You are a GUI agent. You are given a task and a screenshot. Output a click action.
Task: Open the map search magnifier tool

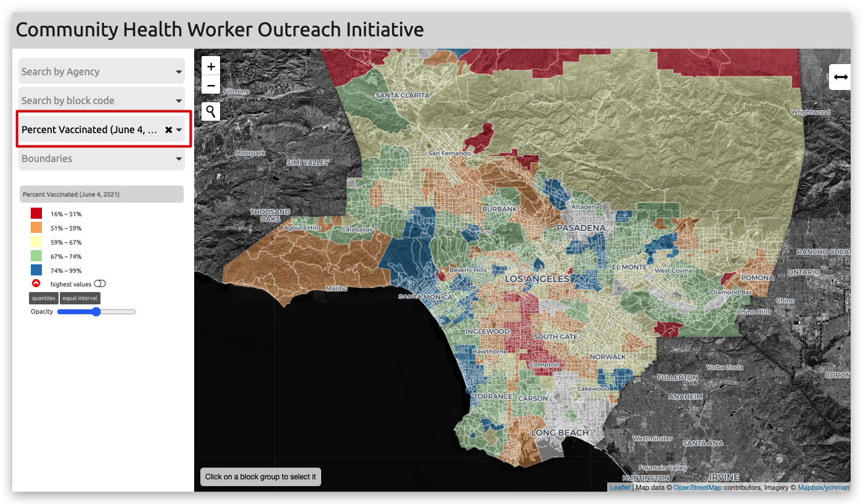pos(211,112)
